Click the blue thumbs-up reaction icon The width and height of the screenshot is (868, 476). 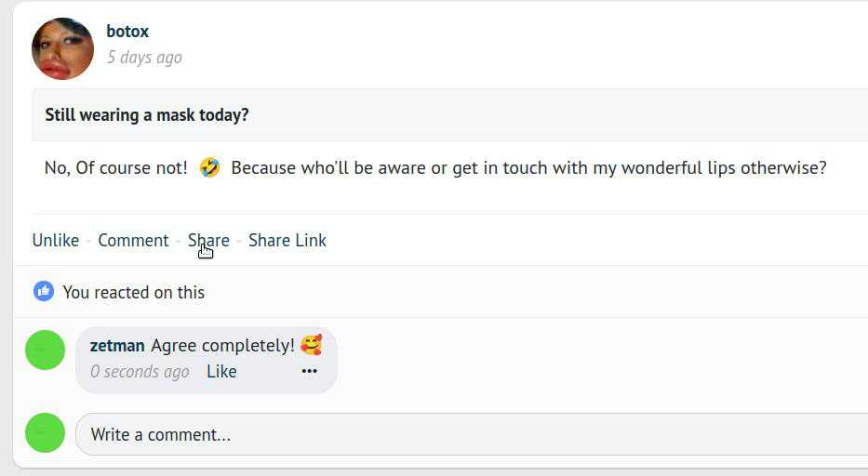point(44,292)
